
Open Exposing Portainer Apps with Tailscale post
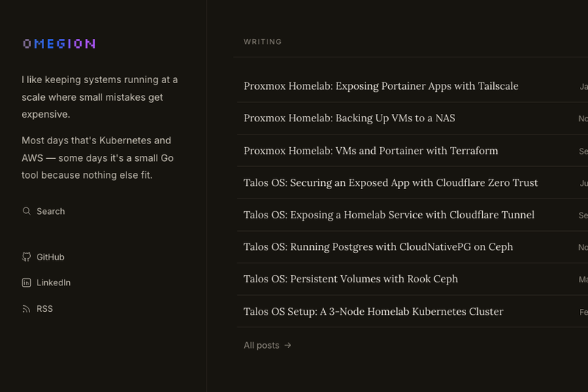pyautogui.click(x=381, y=86)
